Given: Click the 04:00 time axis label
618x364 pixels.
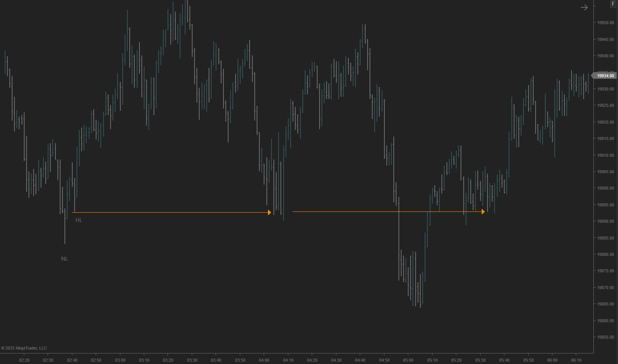Looking at the screenshot, I should pos(264,360).
